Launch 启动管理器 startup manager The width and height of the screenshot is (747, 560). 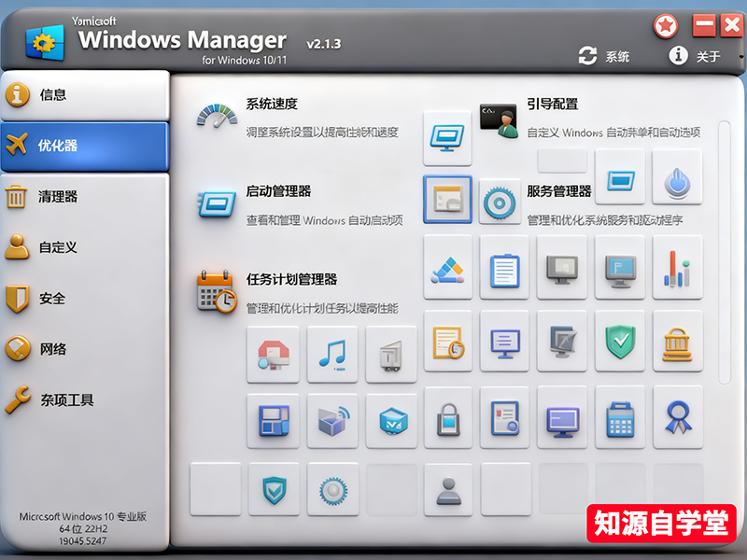click(278, 191)
